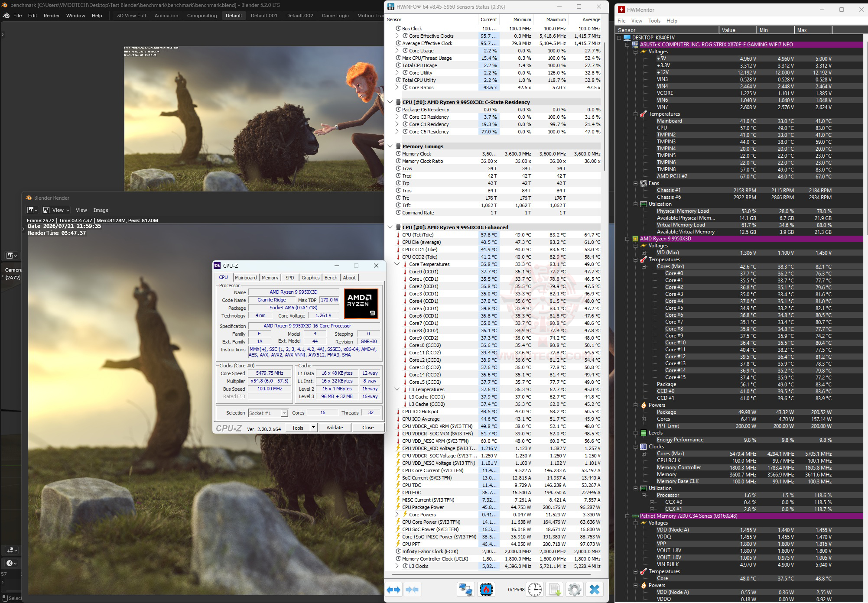
Task: Open HWiNFO sensor settings gear icon
Action: point(575,590)
